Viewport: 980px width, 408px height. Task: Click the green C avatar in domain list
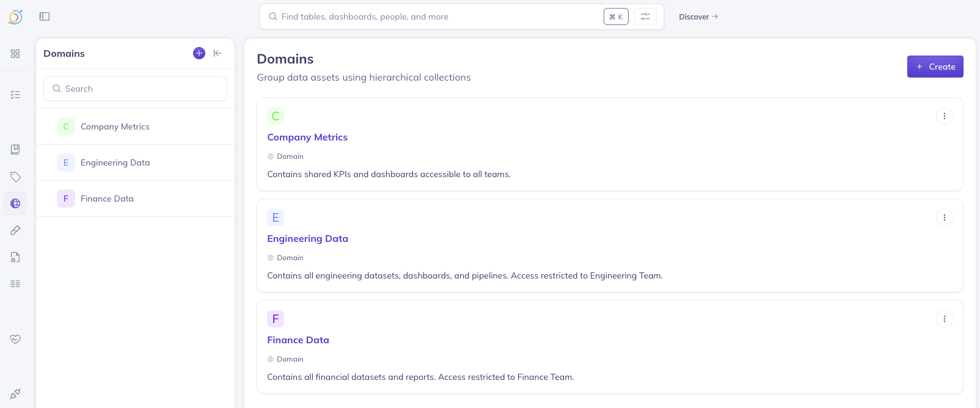point(66,126)
